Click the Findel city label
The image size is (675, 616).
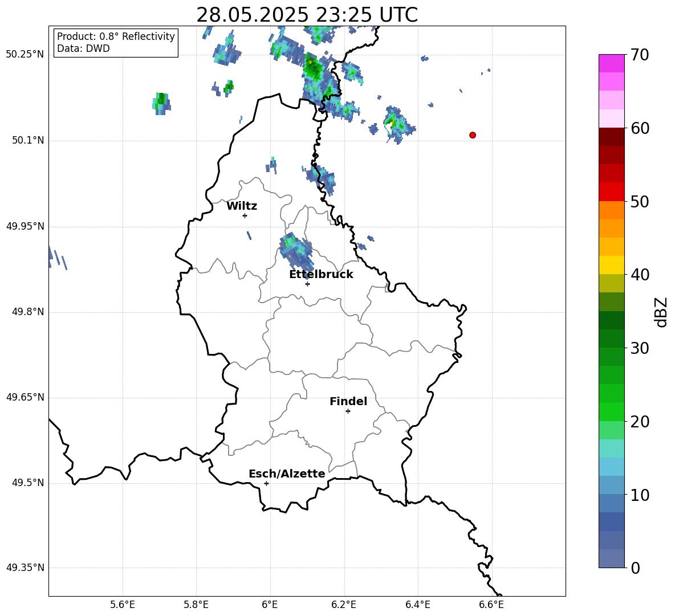348,402
